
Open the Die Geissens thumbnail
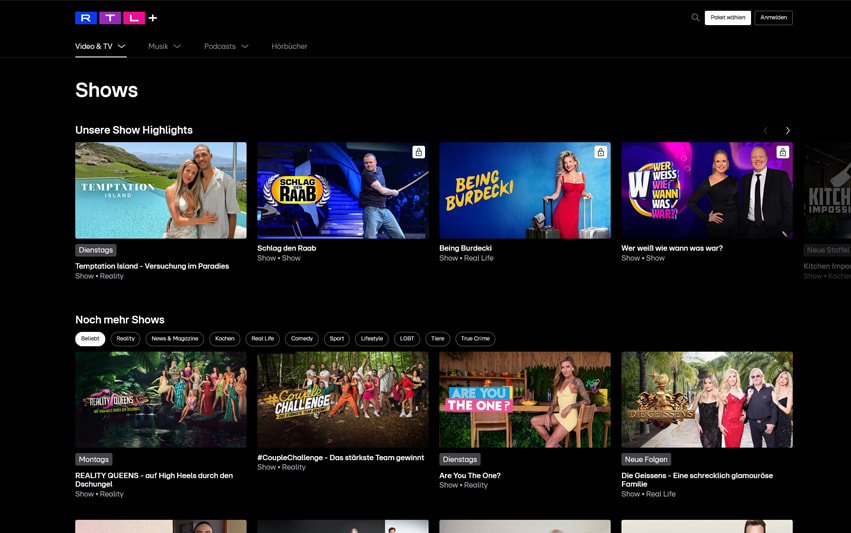(x=707, y=400)
